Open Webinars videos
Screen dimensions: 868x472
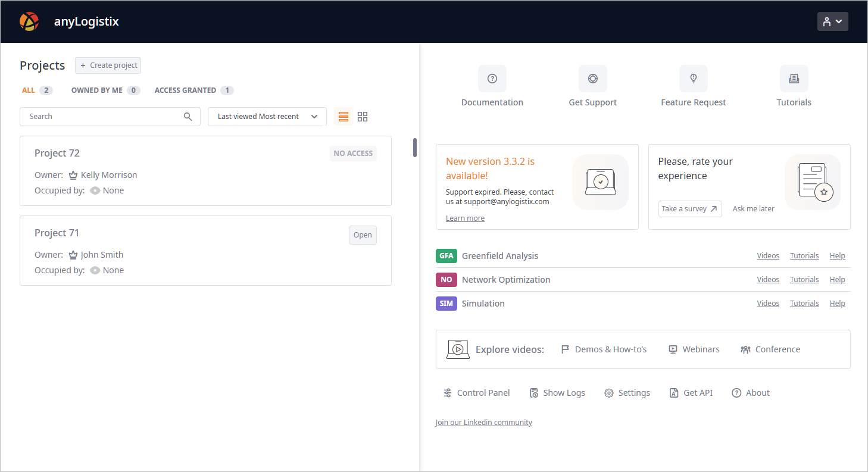point(694,349)
